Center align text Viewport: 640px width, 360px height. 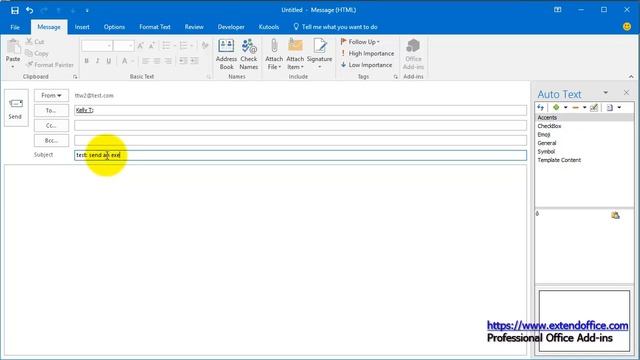click(157, 61)
